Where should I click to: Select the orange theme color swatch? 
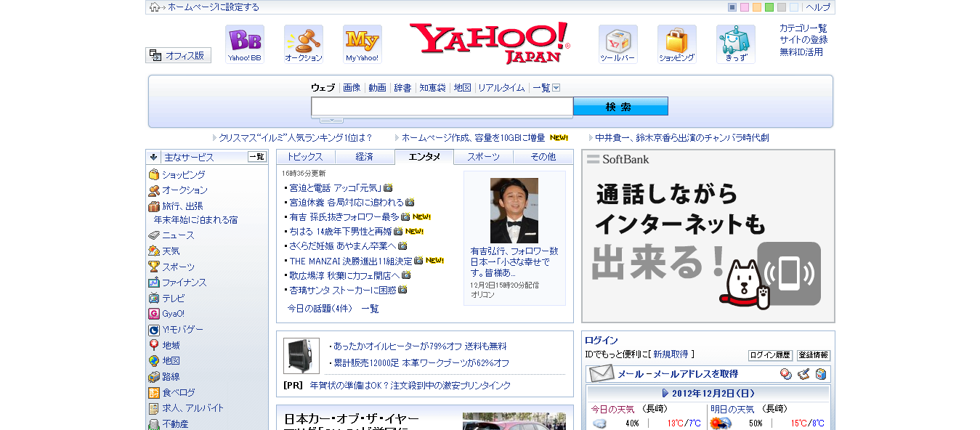(x=757, y=7)
